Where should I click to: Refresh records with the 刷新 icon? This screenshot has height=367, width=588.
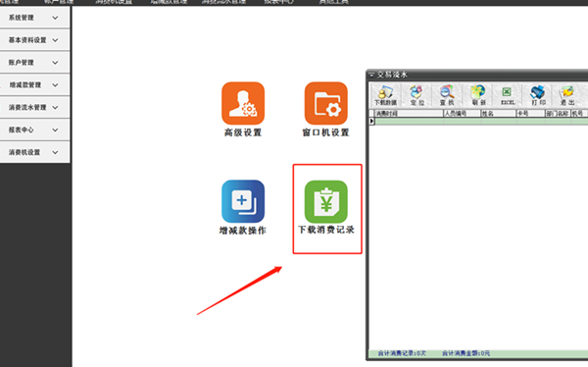point(478,95)
